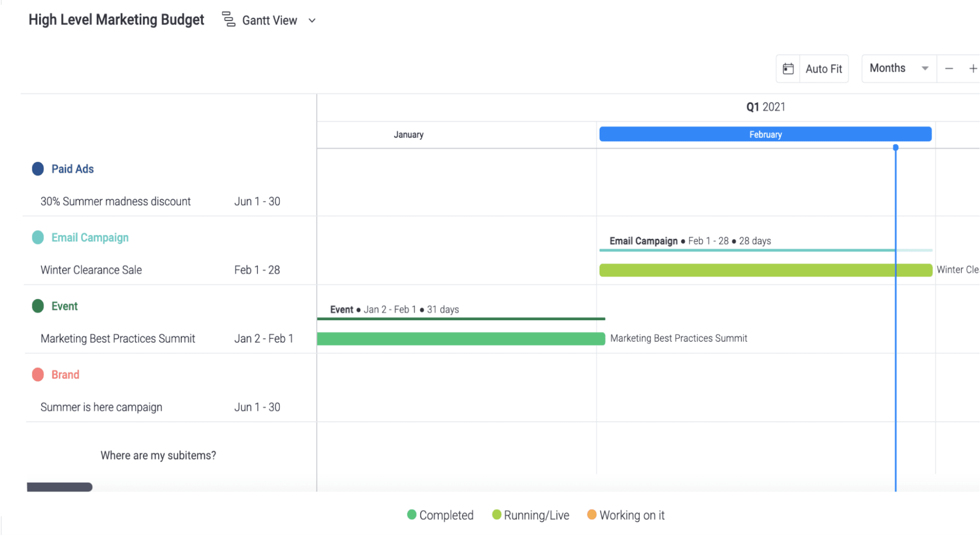Click the Event group summary bar label
Image resolution: width=980 pixels, height=536 pixels.
(x=395, y=309)
